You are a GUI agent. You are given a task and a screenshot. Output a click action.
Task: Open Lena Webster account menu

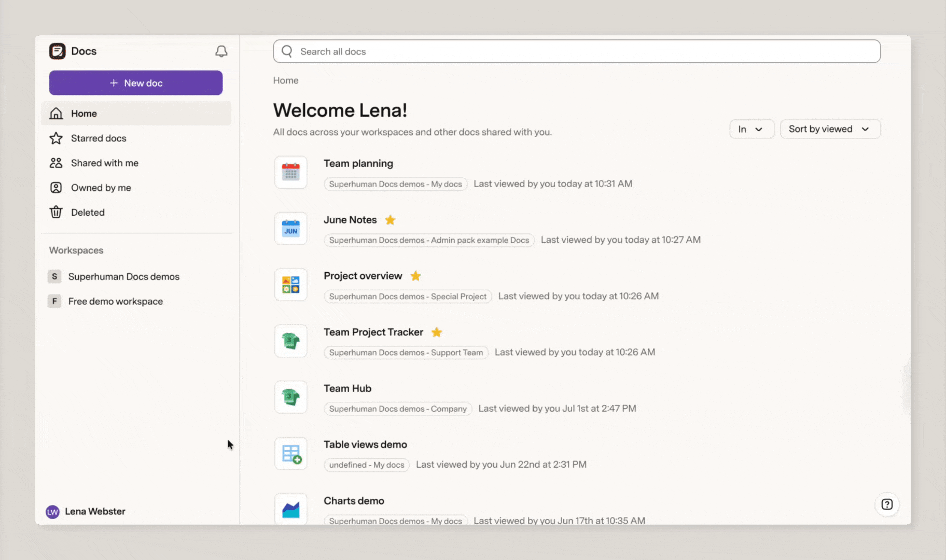click(x=86, y=512)
